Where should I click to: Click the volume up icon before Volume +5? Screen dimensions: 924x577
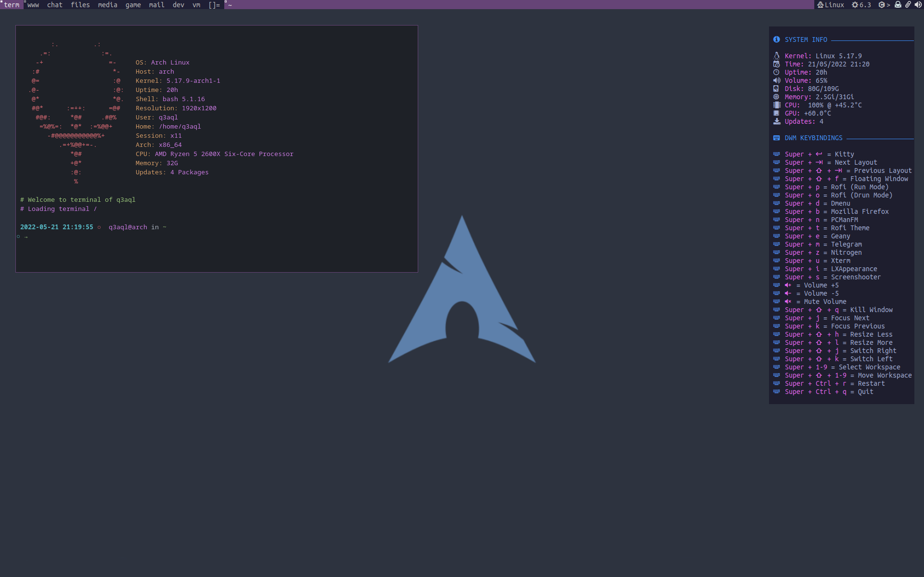(788, 285)
